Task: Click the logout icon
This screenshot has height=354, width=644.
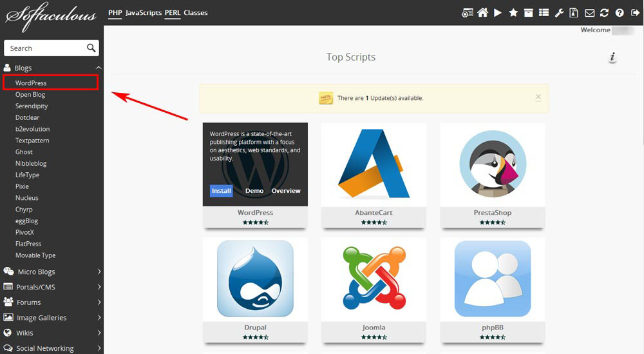Action: [x=635, y=13]
